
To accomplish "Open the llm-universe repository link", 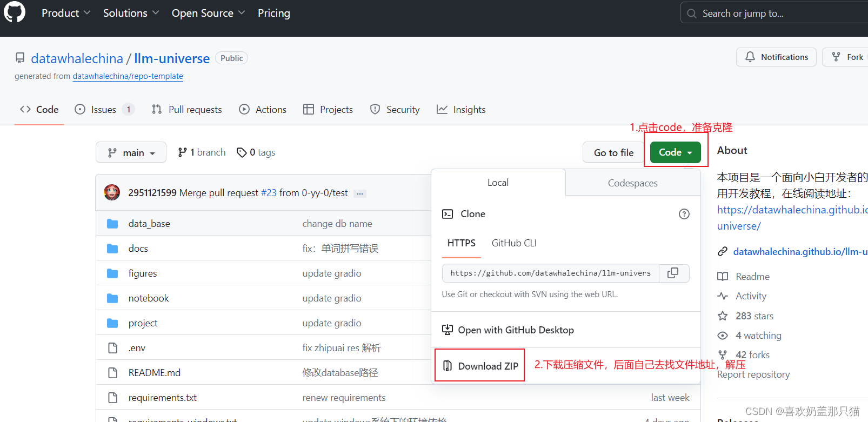I will (172, 58).
